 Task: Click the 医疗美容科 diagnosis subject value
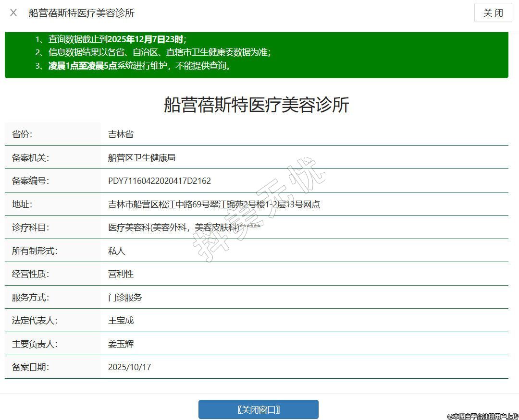tap(184, 228)
